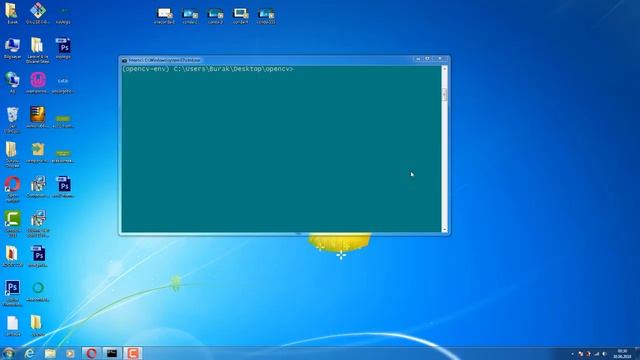Switch to Camtasia recorder on the taskbar
Viewport: 640px width, 360px height.
(x=133, y=353)
